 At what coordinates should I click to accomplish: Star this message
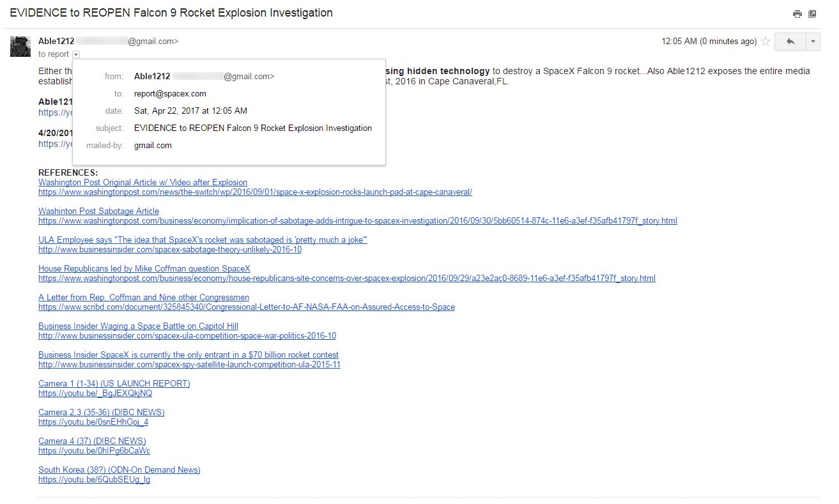(766, 42)
